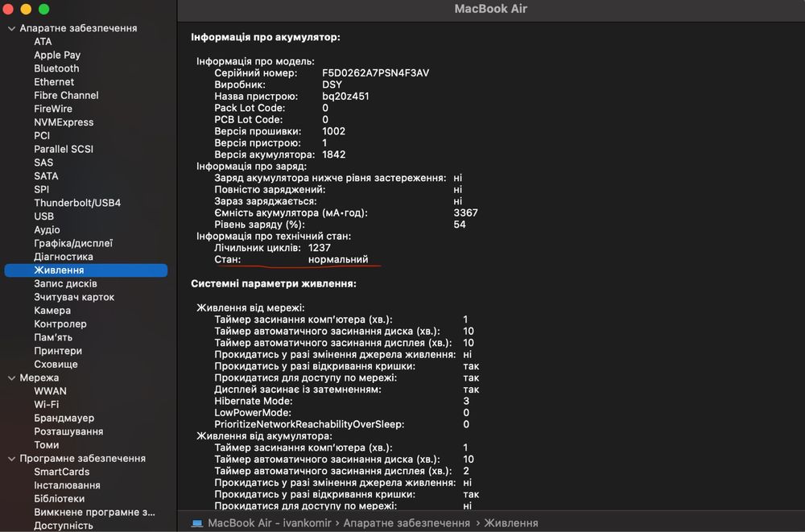Click MacBook Air - ivankomir in path bar
The height and width of the screenshot is (532, 805).
[270, 523]
